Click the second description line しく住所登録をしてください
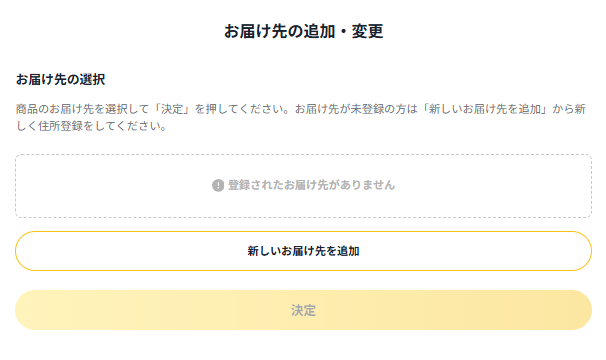 pos(91,126)
